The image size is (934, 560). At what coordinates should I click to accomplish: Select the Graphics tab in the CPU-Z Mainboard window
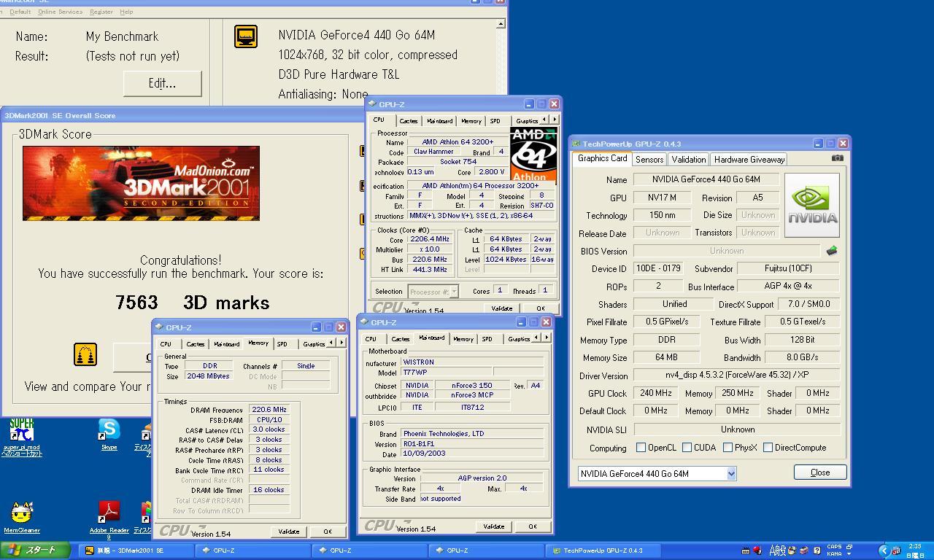pos(519,339)
